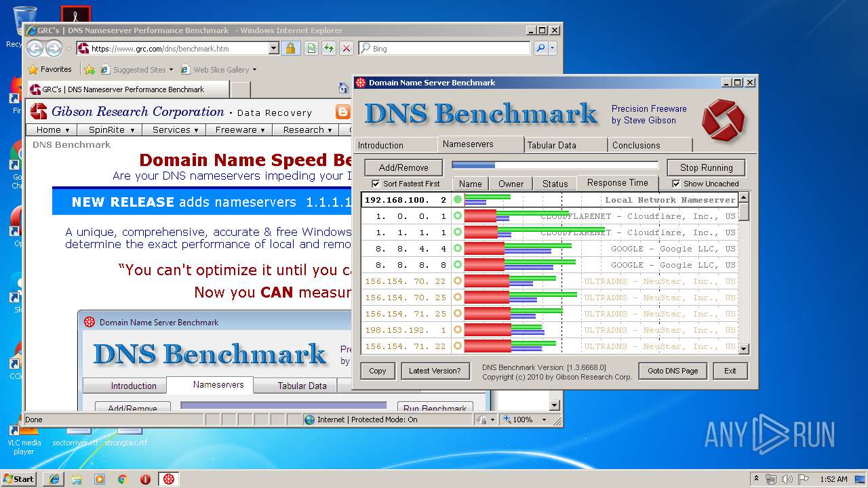Switch to the Tabular Data tab
This screenshot has width=868, height=488.
coord(565,145)
